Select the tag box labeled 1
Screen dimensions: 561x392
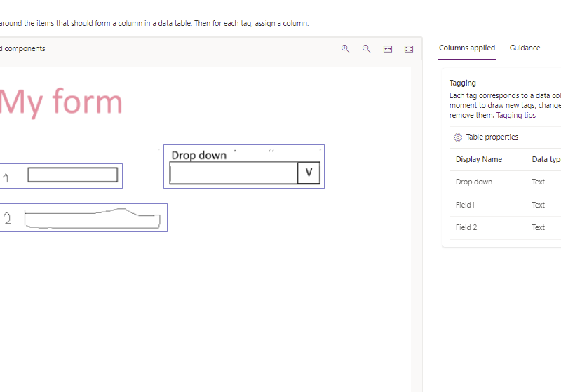[61, 176]
